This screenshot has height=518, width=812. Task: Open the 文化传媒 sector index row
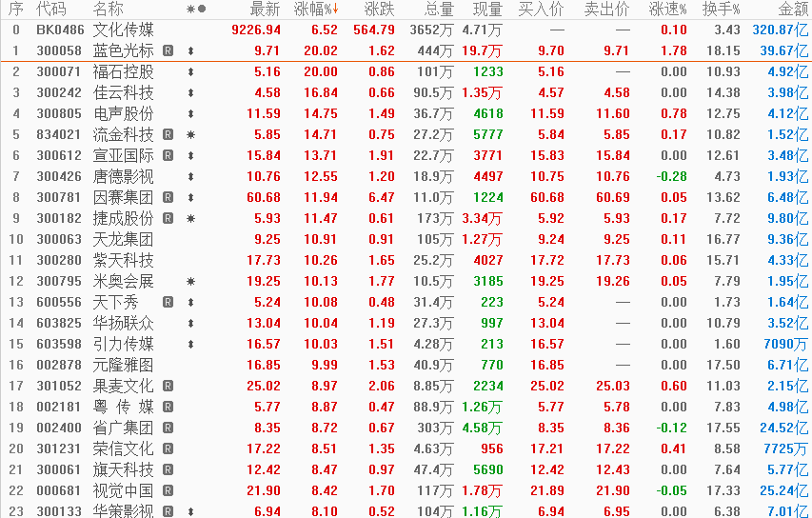pyautogui.click(x=406, y=30)
